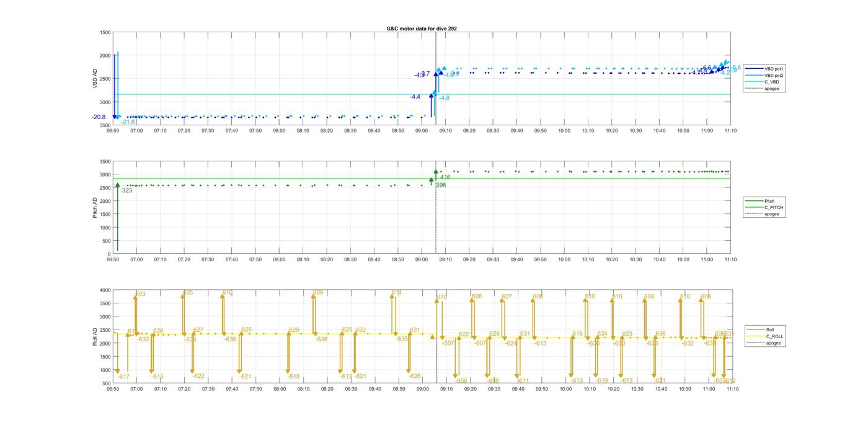
Task: Click the '-4.4' data label in VBD plot
Action: [415, 97]
